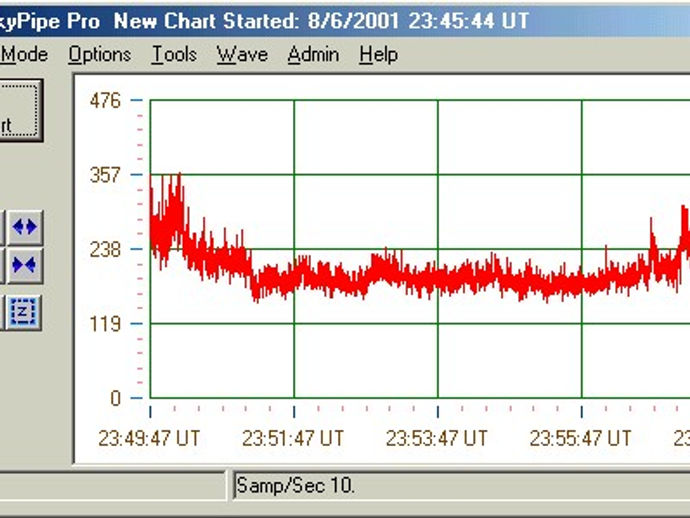Click the 119 Y-axis label

[x=105, y=324]
